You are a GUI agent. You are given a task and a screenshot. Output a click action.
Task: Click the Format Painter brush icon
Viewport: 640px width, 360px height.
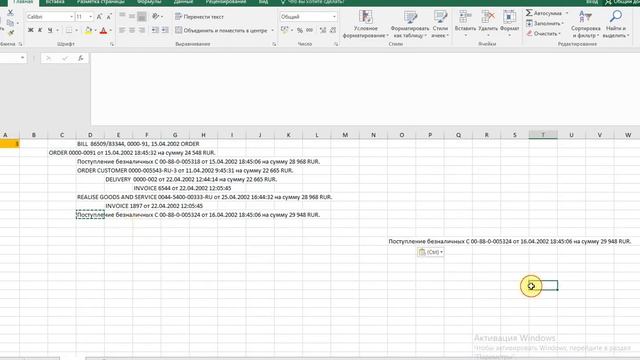click(x=11, y=33)
